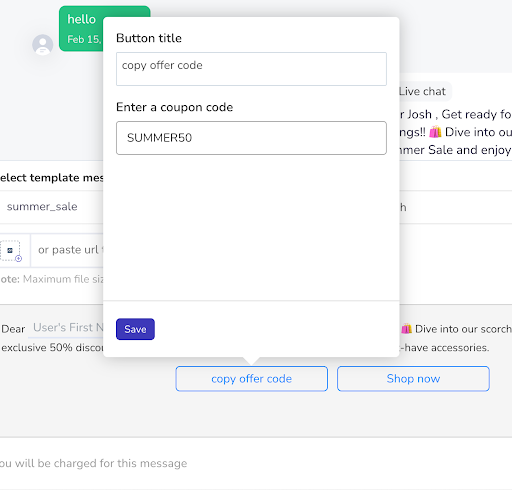Click the 'copy offer code' template button
This screenshot has height=490, width=512.
pos(252,379)
